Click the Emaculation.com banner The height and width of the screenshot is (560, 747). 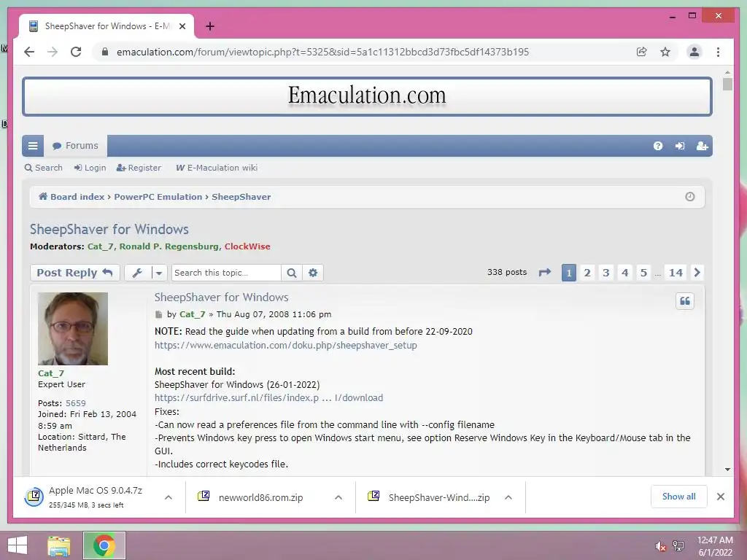[367, 96]
